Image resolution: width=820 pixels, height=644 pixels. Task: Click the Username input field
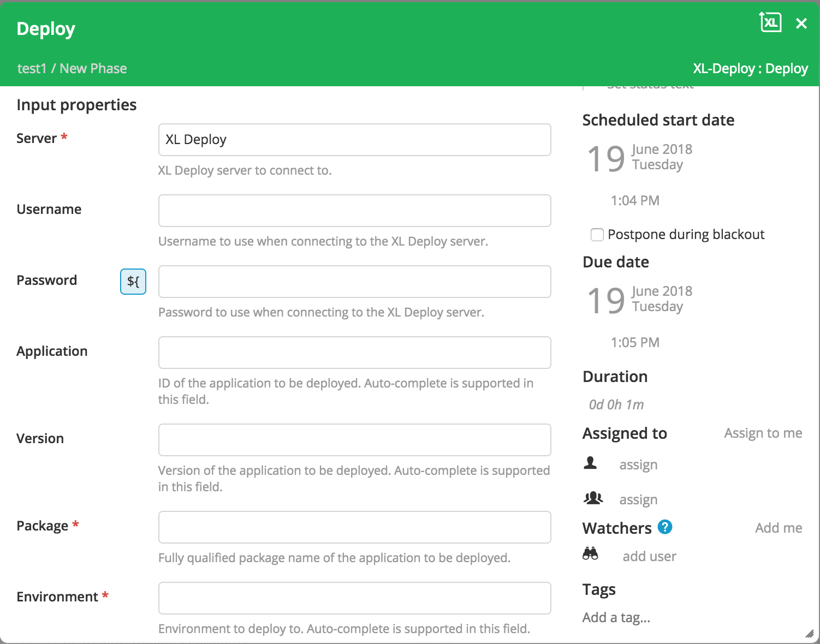(354, 211)
